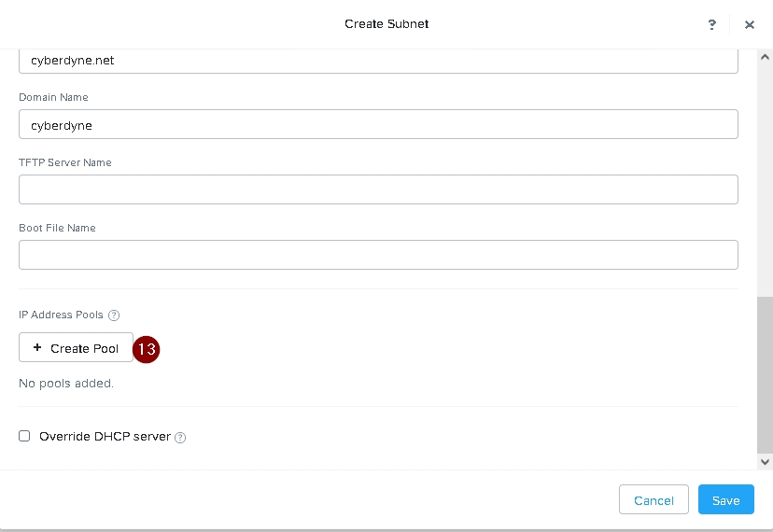The width and height of the screenshot is (773, 532).
Task: Close the Create Subnet dialog
Action: click(749, 25)
